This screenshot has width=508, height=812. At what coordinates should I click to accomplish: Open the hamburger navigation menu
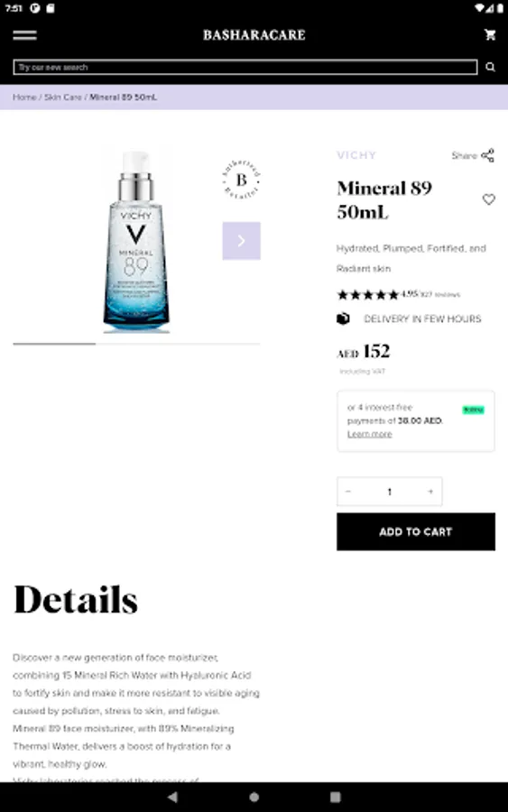24,35
